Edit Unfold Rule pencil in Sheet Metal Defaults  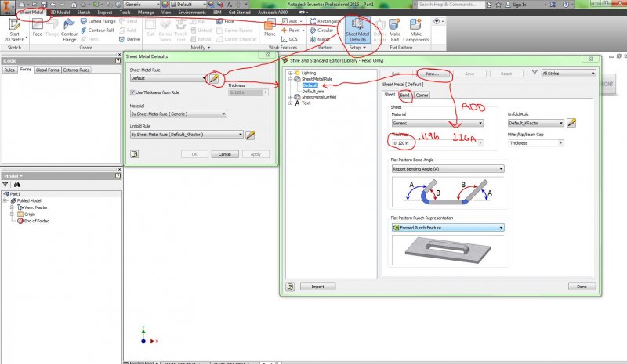point(250,135)
